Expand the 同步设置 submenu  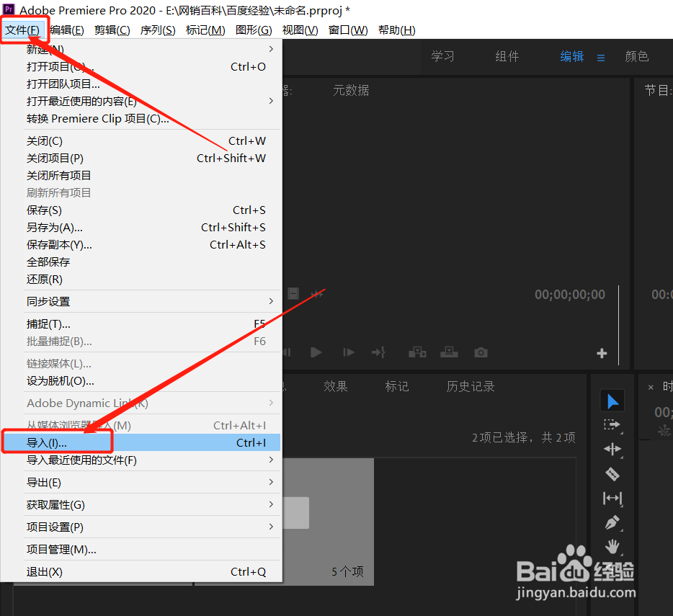(141, 301)
